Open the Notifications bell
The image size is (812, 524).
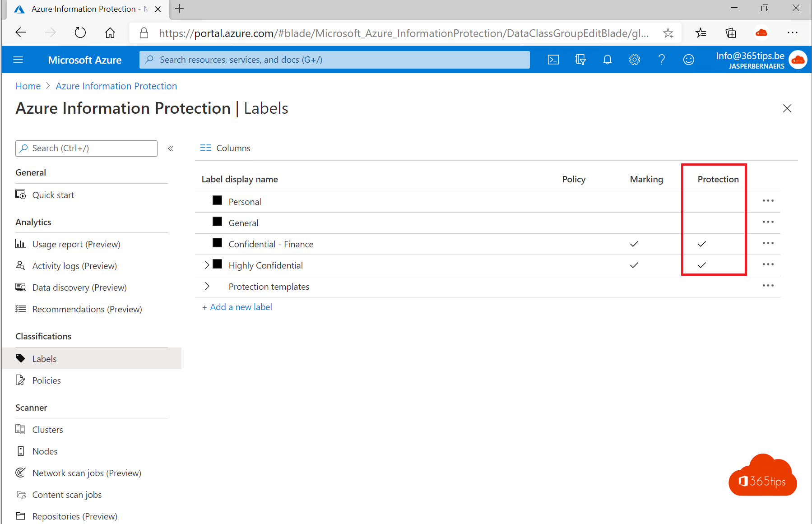coord(608,60)
